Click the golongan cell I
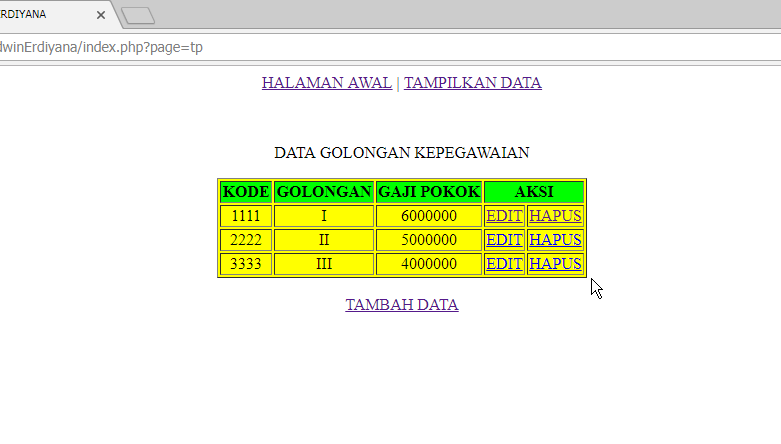The height and width of the screenshot is (444, 781). click(x=324, y=216)
